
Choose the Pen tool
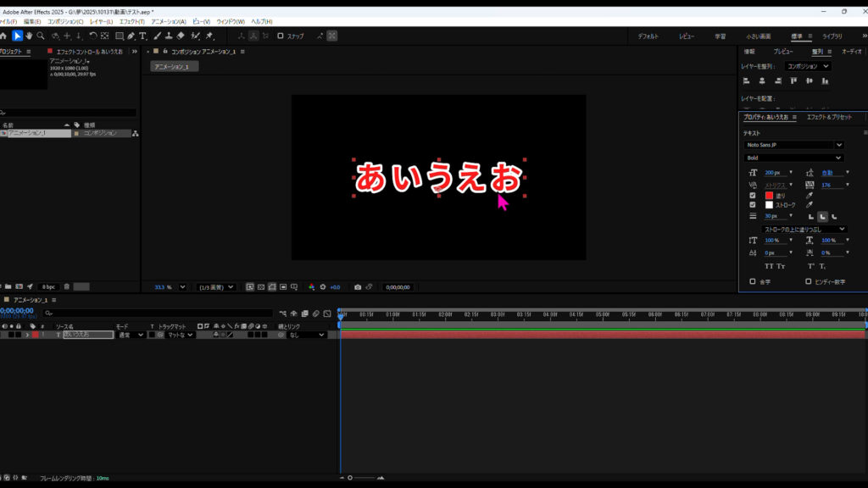pyautogui.click(x=131, y=36)
